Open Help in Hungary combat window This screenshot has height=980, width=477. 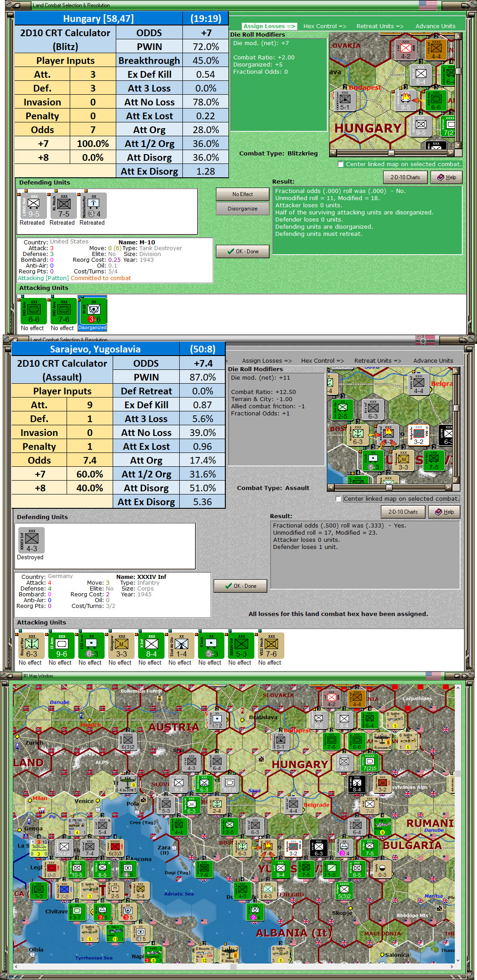tap(447, 177)
